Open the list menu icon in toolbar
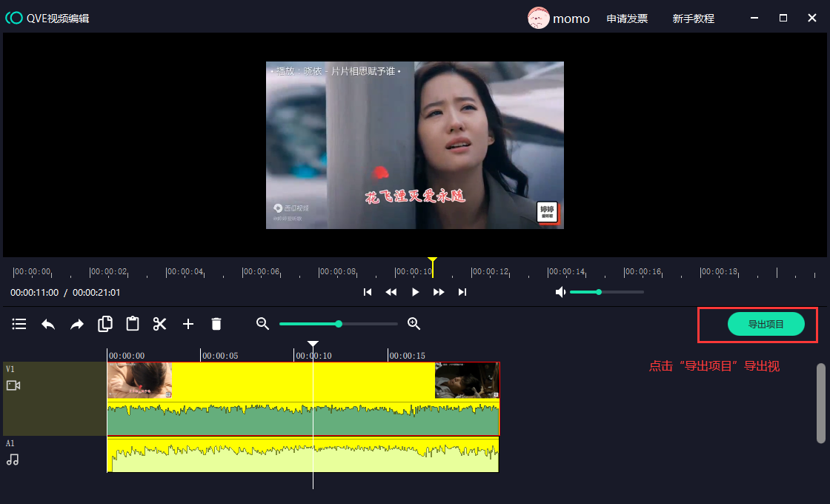 (x=19, y=324)
